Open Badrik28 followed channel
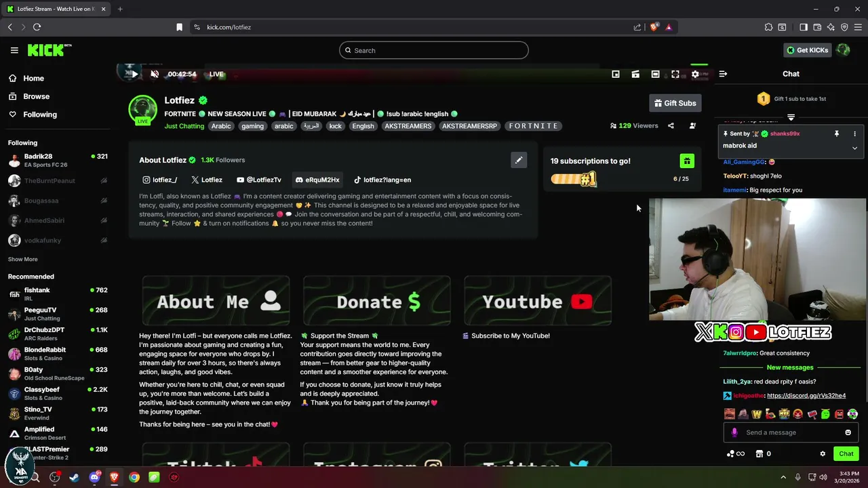Screen dimensions: 868x488 click(x=58, y=161)
